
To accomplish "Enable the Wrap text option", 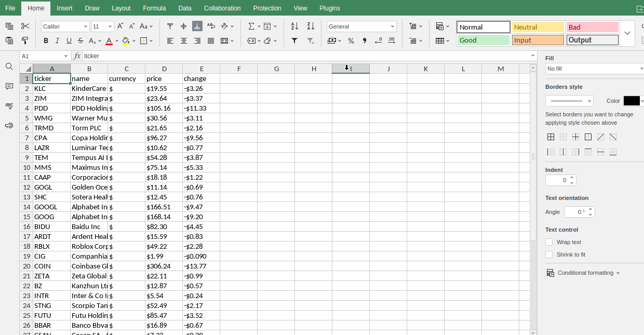I will (x=549, y=242).
